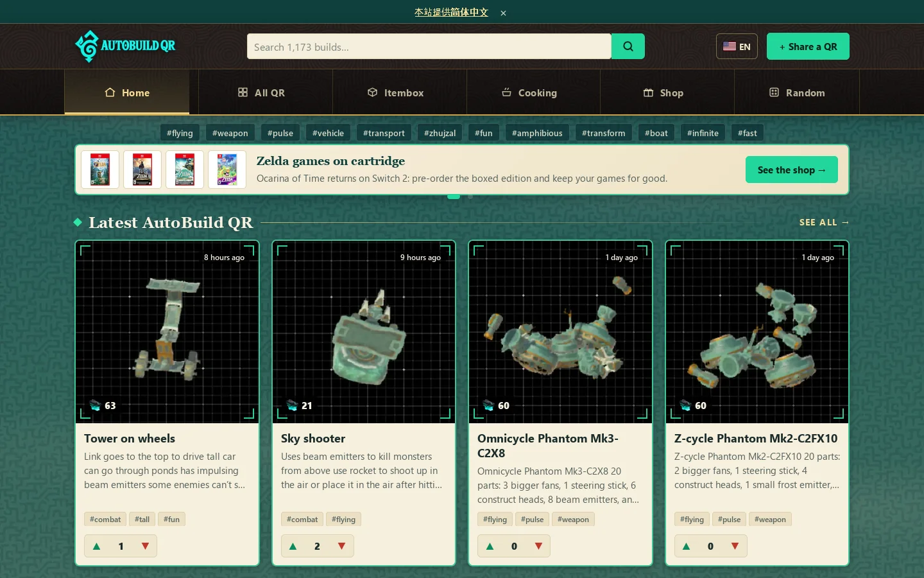This screenshot has width=924, height=578.
Task: Filter by the #transform tag
Action: click(x=603, y=133)
